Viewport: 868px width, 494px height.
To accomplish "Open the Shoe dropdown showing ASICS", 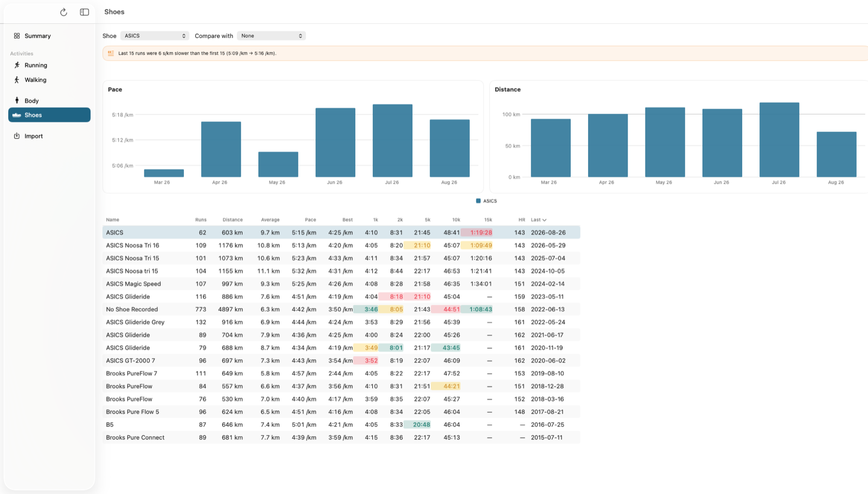I will point(155,36).
